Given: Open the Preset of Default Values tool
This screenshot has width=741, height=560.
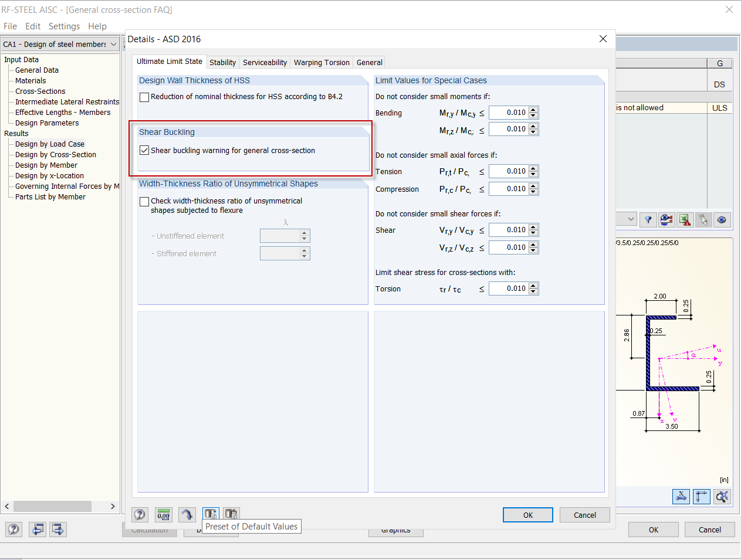Looking at the screenshot, I should click(211, 514).
